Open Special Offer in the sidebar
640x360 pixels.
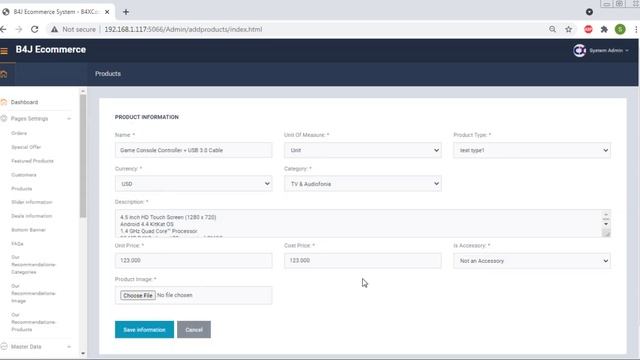tap(26, 147)
